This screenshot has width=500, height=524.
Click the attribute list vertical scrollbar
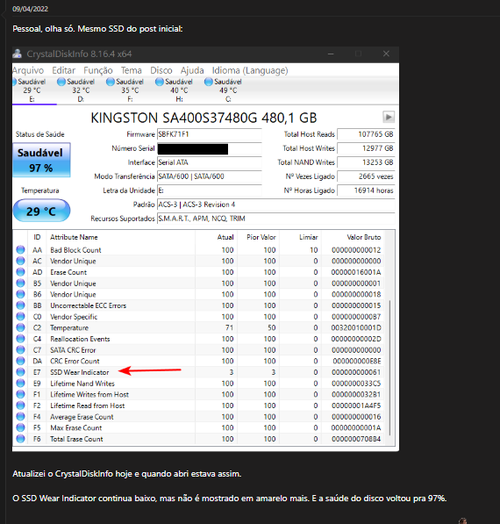(x=390, y=368)
